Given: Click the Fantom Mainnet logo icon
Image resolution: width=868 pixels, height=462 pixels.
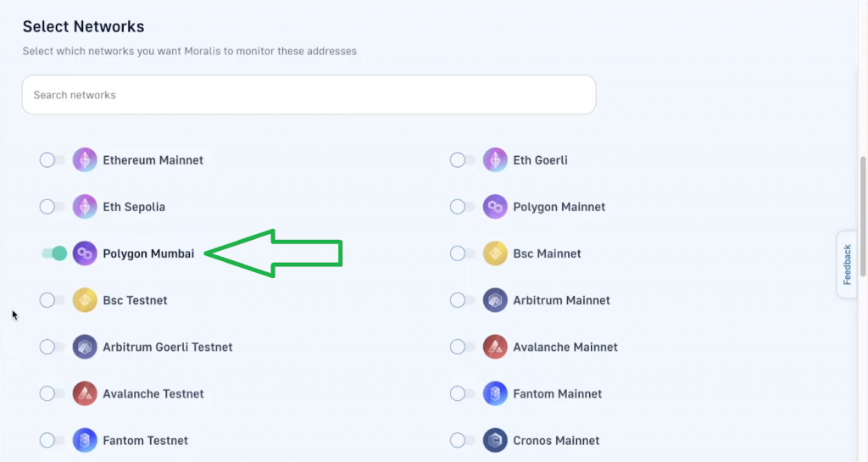Looking at the screenshot, I should click(x=495, y=393).
